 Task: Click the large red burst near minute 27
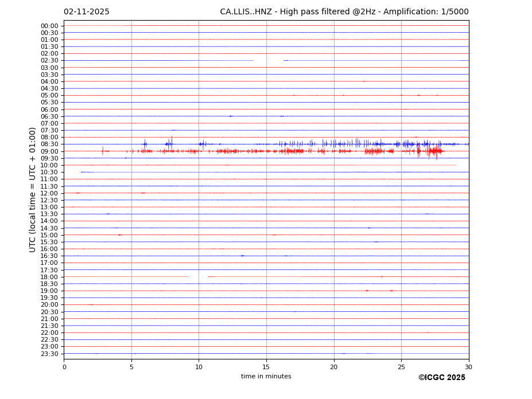click(434, 151)
